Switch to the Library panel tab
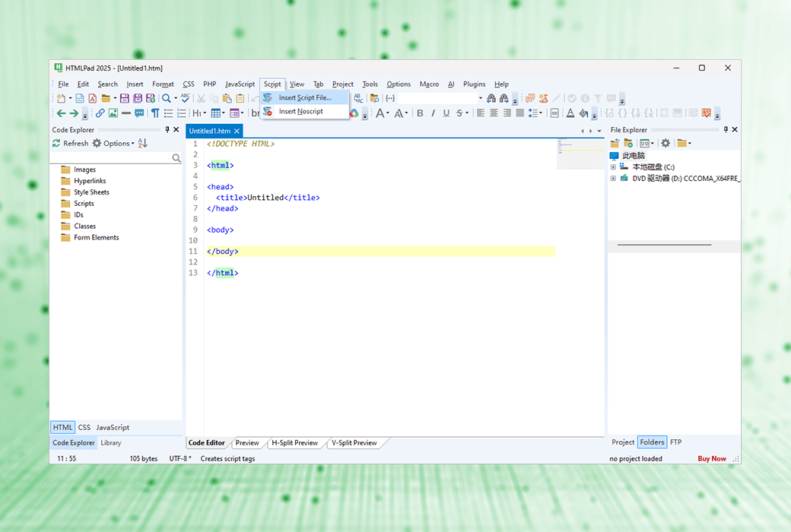791x532 pixels. coord(111,443)
